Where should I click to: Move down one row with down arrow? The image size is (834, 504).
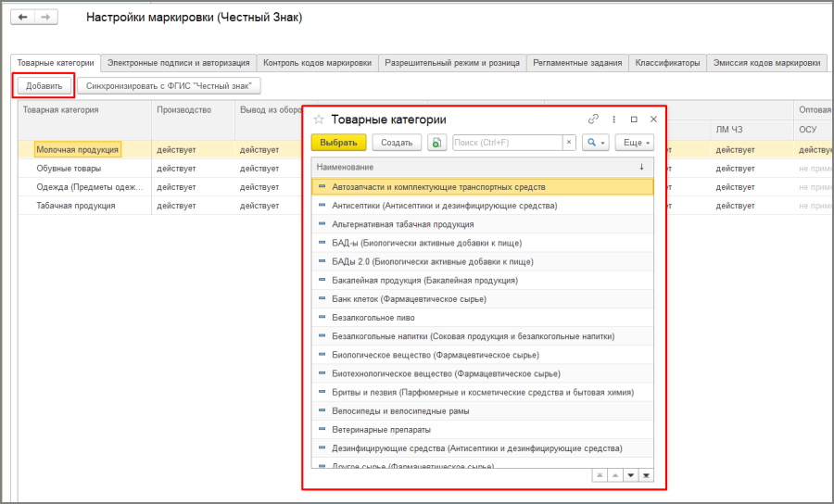630,475
